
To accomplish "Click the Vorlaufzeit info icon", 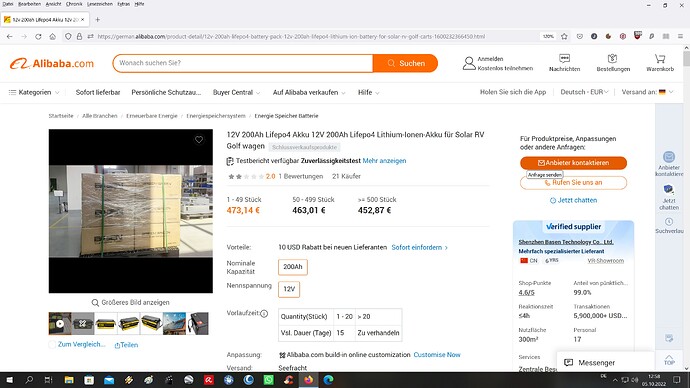I will point(264,314).
